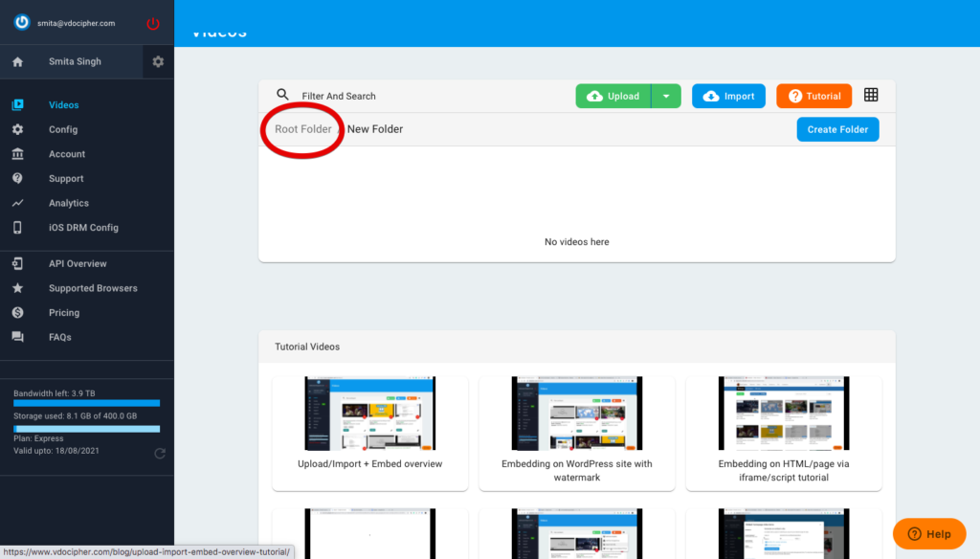Click the green Upload button
980x559 pixels.
[613, 96]
